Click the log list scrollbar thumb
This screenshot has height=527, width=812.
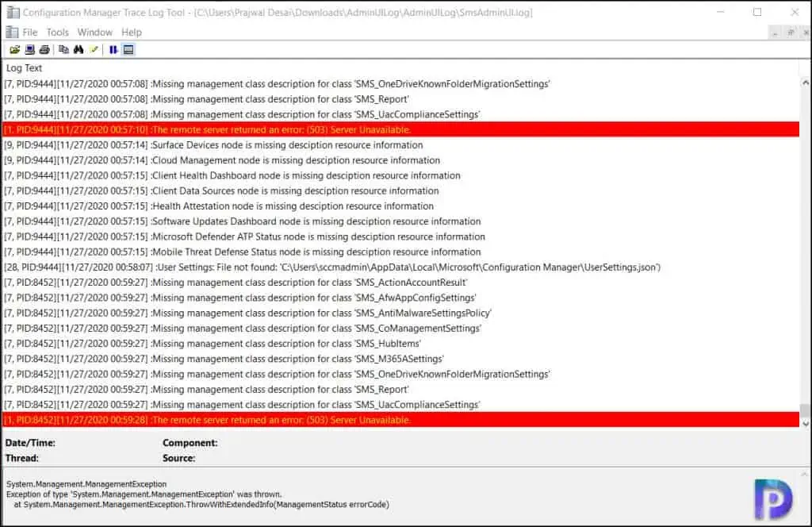tap(806, 410)
